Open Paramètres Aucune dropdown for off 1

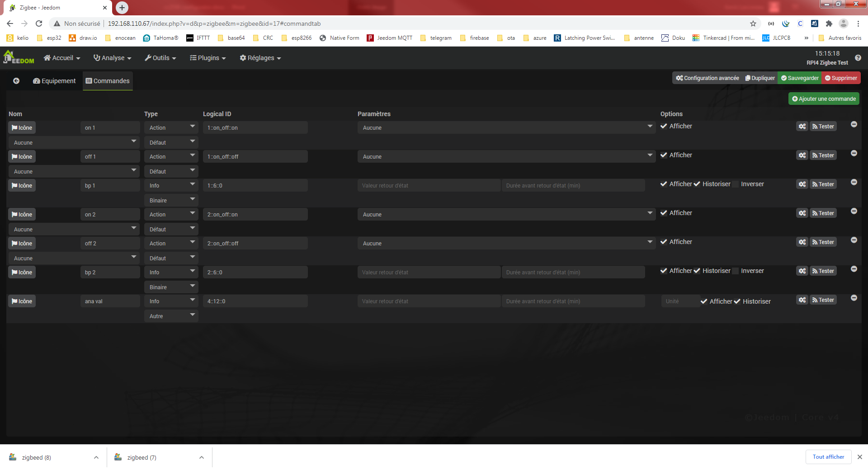[x=506, y=156]
